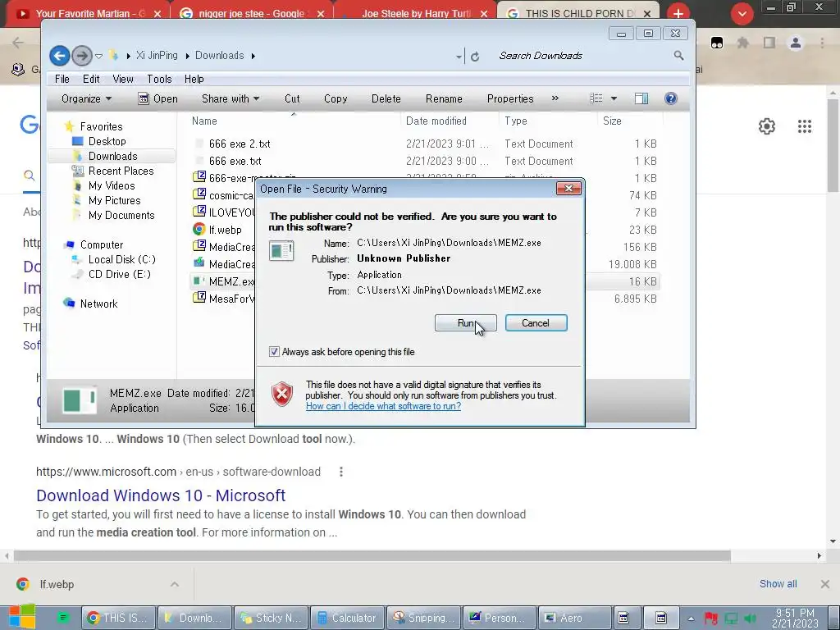Viewport: 840px width, 630px height.
Task: Open the Organize dropdown
Action: pos(86,98)
